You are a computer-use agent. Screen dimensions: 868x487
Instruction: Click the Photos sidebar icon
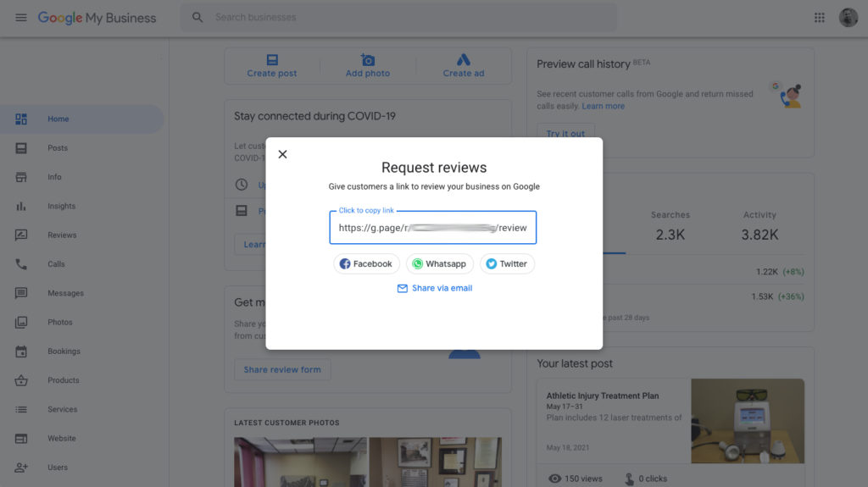(x=21, y=322)
